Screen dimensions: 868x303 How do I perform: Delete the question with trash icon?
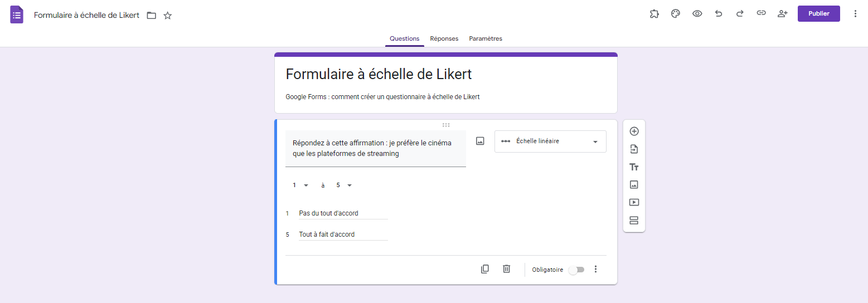click(x=506, y=269)
